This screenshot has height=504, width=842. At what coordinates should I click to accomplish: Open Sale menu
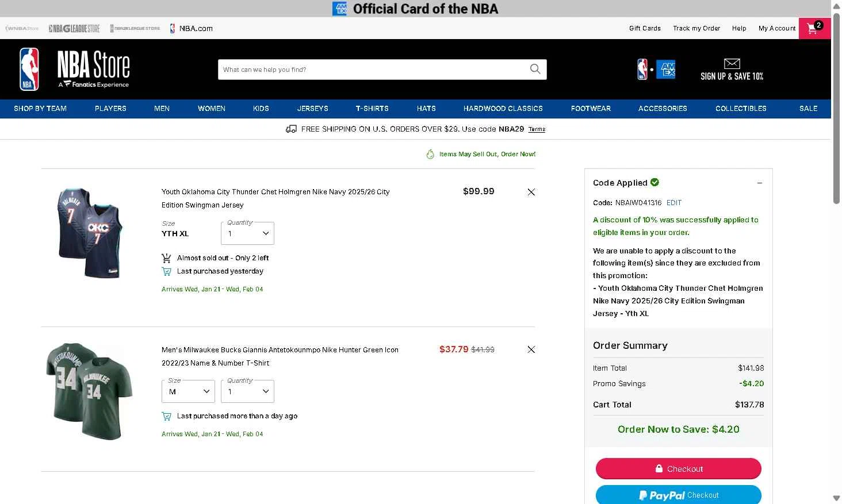(808, 109)
